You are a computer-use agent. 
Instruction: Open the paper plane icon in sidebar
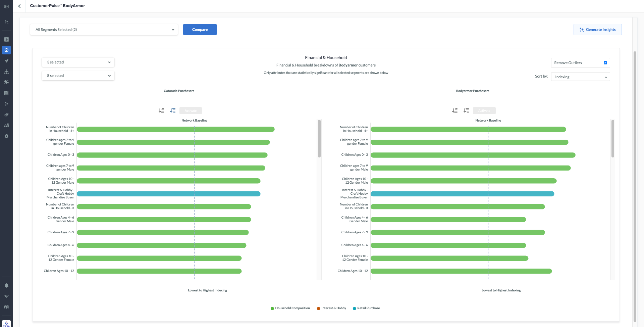pos(6,61)
